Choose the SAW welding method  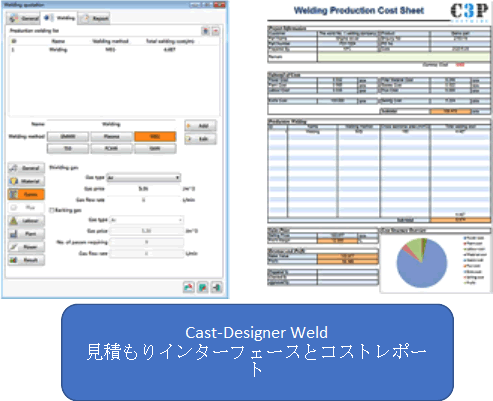click(x=155, y=148)
